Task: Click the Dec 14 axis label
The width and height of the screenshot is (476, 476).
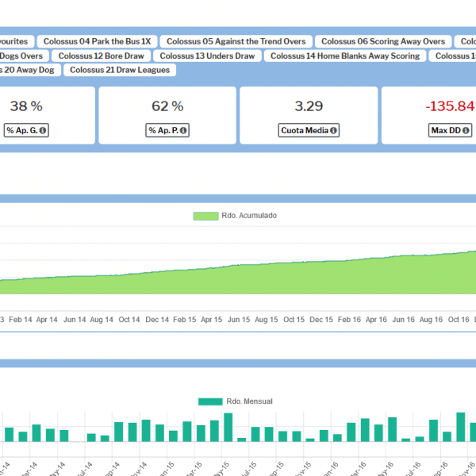Action: [157, 320]
